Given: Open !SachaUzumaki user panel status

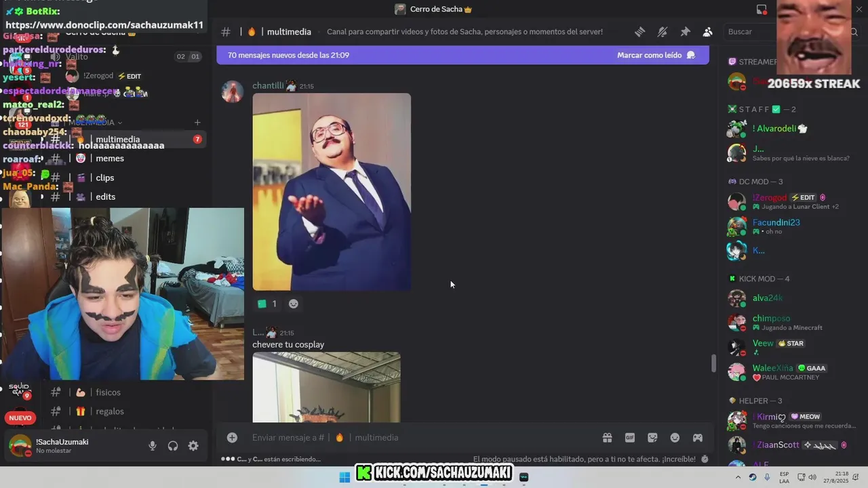Looking at the screenshot, I should click(62, 446).
